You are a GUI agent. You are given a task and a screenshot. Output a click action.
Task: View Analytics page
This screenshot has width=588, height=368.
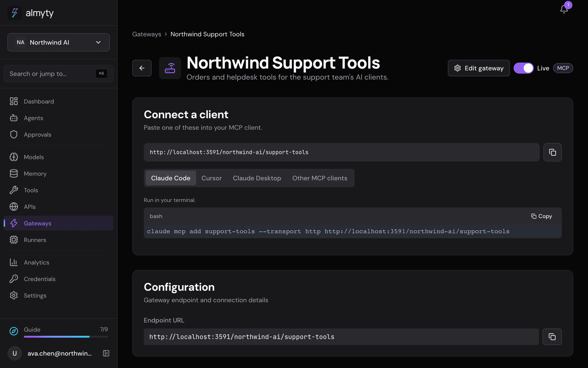coord(59,262)
